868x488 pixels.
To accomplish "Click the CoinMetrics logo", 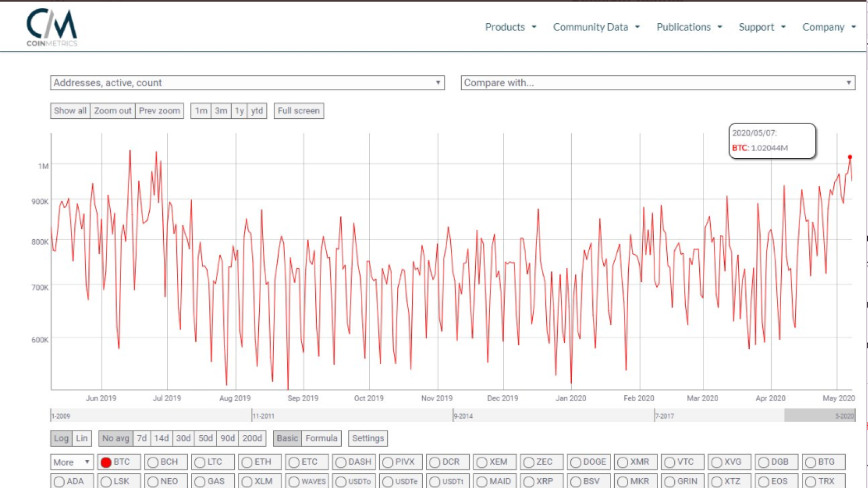I will [x=52, y=27].
